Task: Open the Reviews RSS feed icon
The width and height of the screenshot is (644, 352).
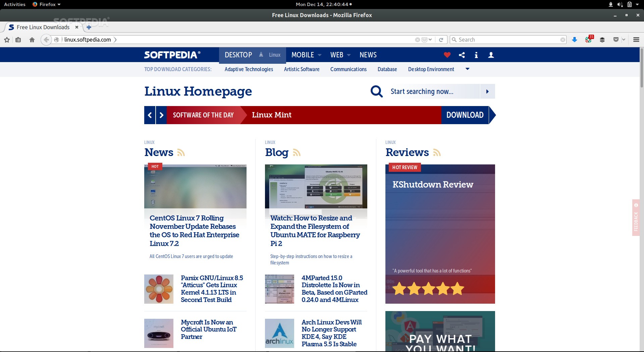Action: coord(437,153)
